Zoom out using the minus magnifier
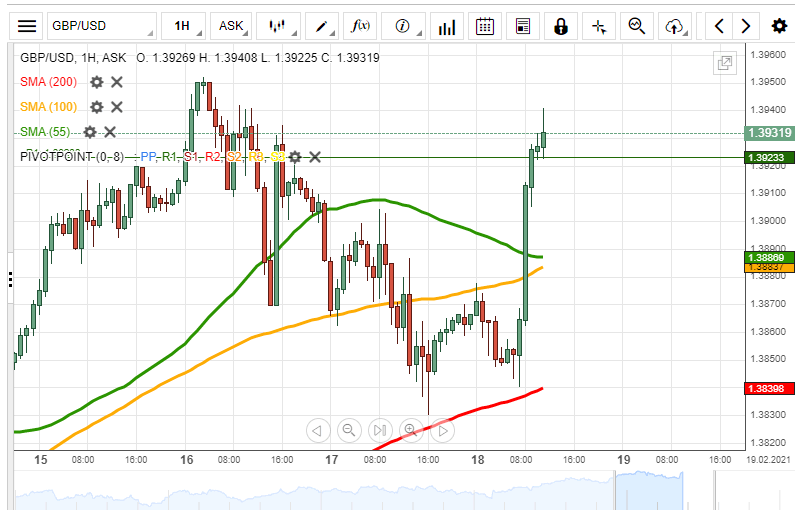Screen dimensions: 801x513 coord(349,430)
